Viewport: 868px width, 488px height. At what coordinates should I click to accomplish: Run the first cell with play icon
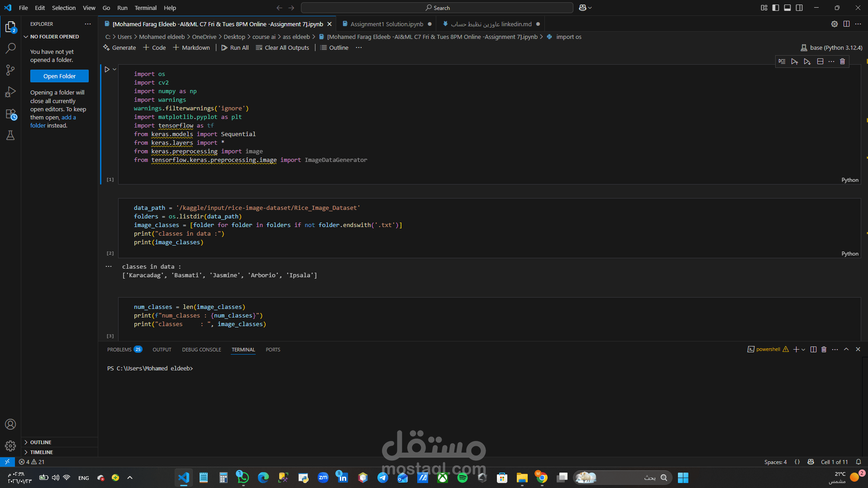(107, 69)
